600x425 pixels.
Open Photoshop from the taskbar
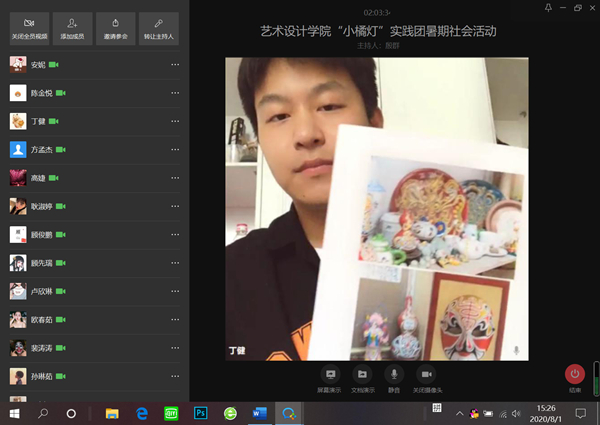point(200,412)
